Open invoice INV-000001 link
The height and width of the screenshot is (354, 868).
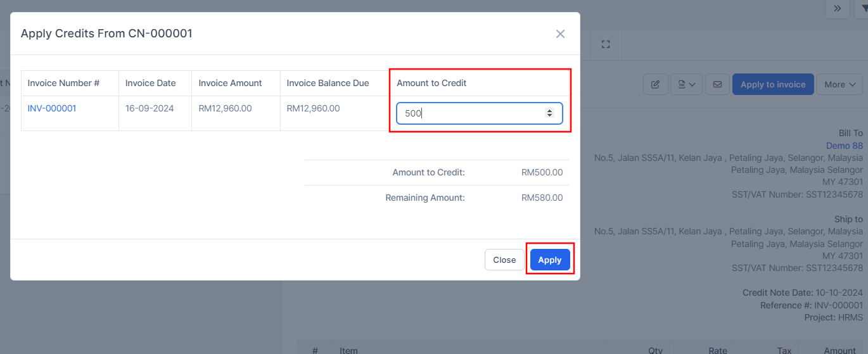point(52,108)
